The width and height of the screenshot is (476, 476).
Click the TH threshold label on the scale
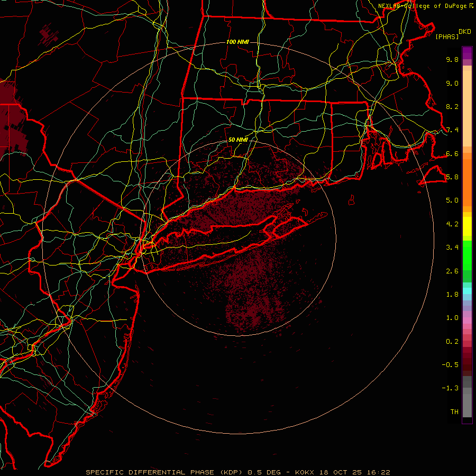[x=454, y=412]
